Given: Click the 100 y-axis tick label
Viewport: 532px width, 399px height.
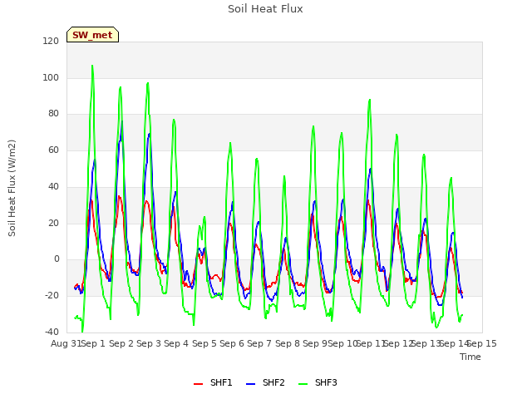Looking at the screenshot, I should 51,77.
